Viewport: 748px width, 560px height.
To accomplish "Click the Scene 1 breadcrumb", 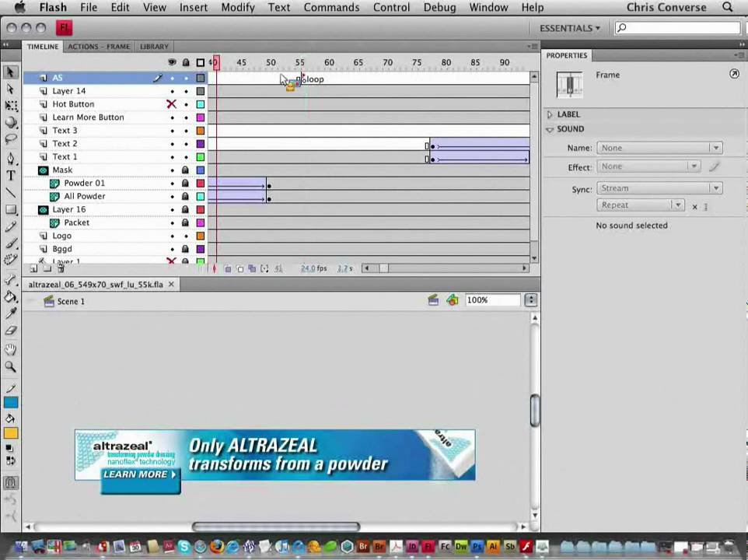I will point(71,302).
